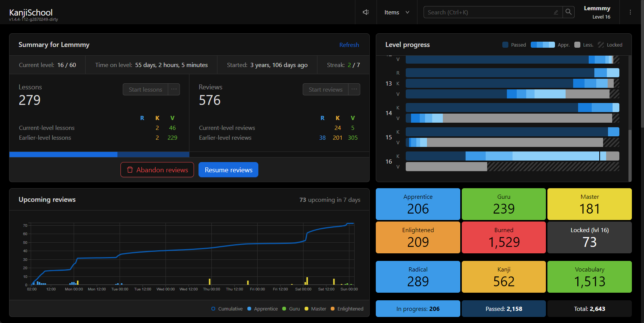
Task: Click the magnifier search button
Action: 569,12
